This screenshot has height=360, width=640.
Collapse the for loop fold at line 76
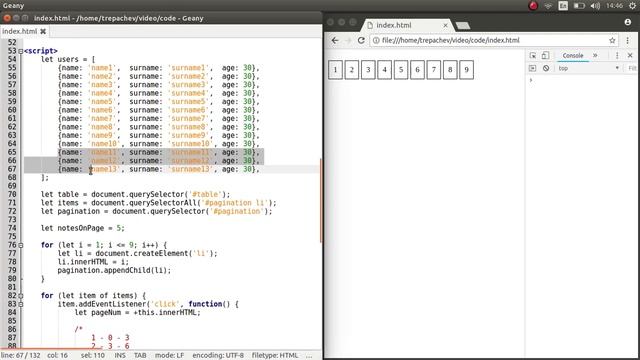[20, 245]
